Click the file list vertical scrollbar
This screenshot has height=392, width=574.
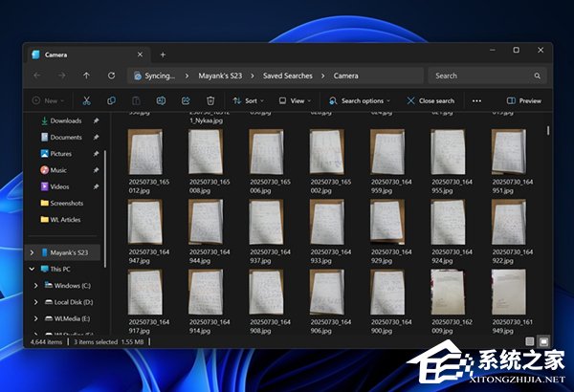click(548, 130)
